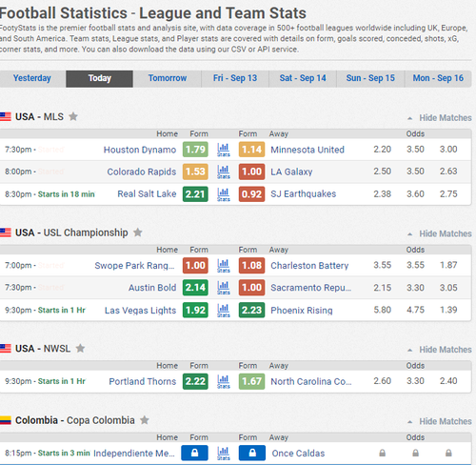Click middle locked odds icon for Once Caldas match

tap(415, 453)
